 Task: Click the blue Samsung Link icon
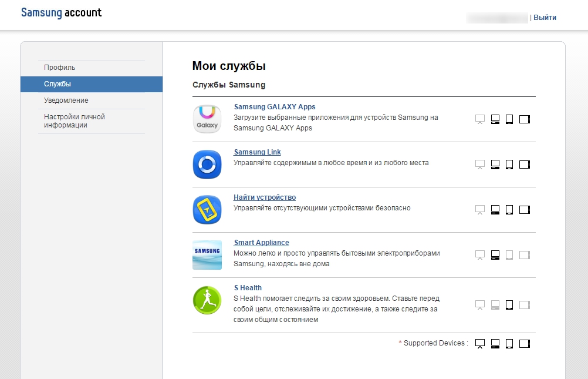(207, 165)
